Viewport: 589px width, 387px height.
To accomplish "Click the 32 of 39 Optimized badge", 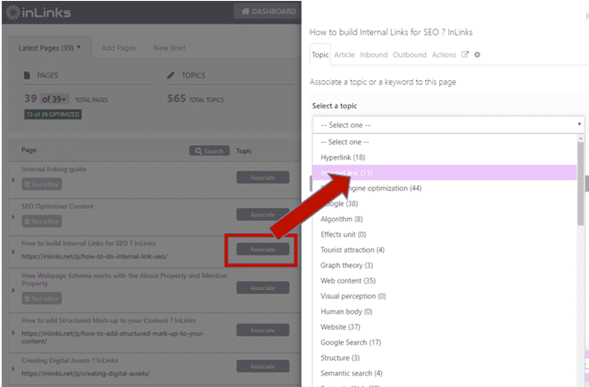I will (53, 114).
